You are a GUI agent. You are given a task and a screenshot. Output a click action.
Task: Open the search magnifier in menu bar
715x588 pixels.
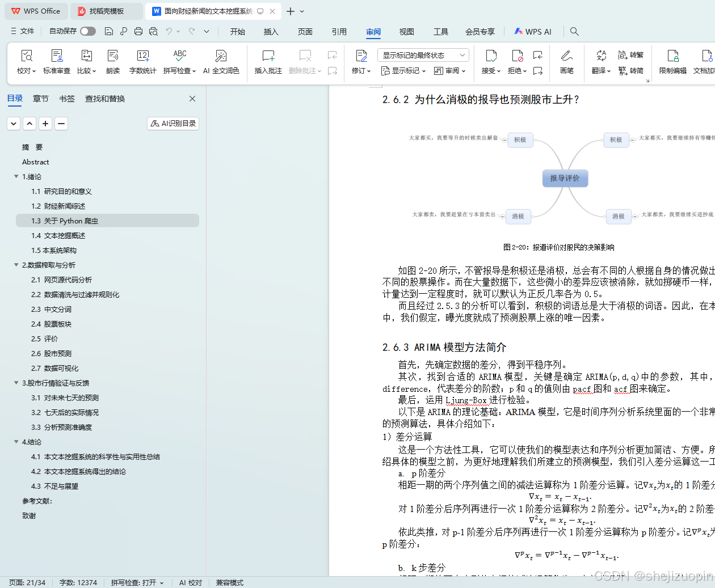tap(574, 32)
